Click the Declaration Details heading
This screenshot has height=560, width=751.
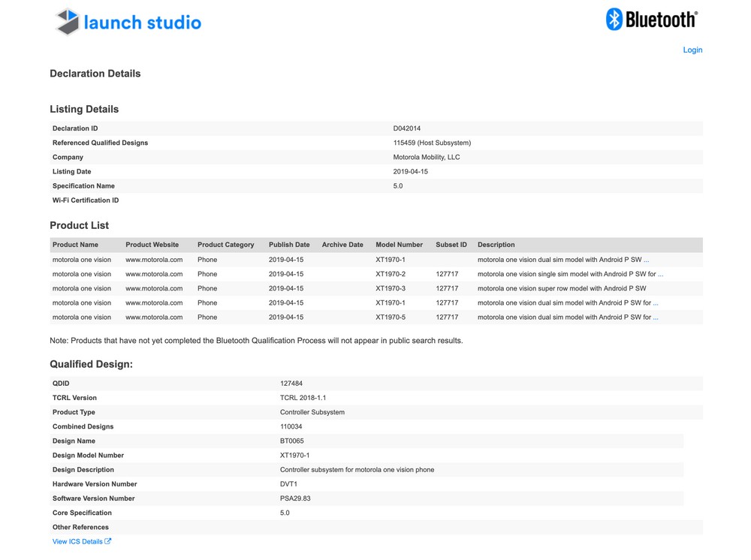(x=95, y=74)
